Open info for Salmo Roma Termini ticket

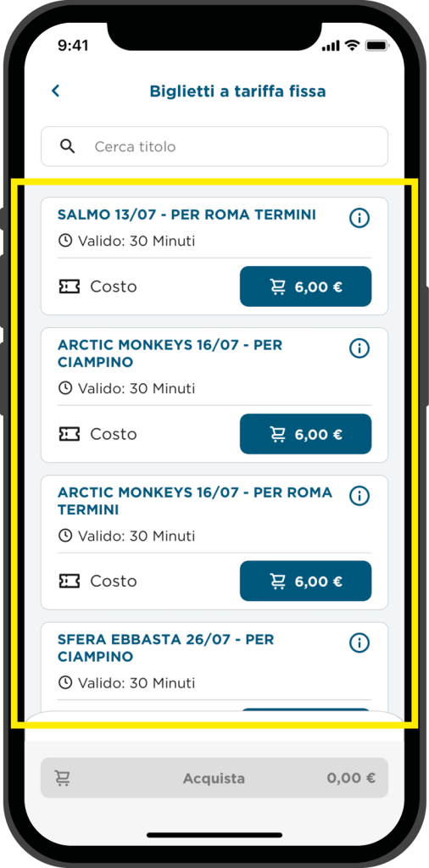click(x=359, y=218)
